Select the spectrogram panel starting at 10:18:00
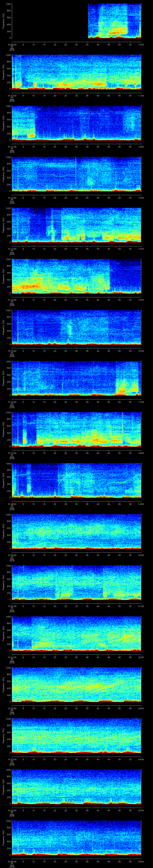This screenshot has width=153, height=868. [x=77, y=480]
